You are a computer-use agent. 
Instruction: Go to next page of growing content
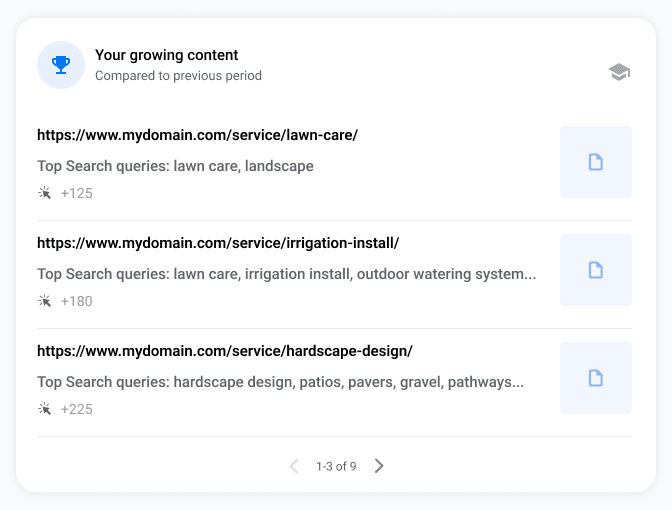(x=378, y=466)
